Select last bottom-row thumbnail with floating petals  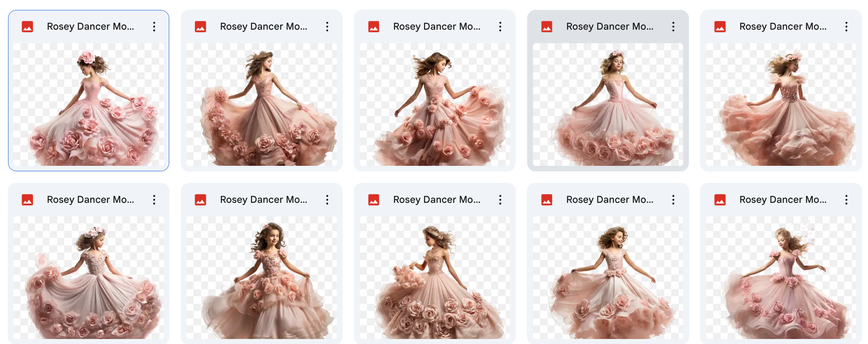781,278
